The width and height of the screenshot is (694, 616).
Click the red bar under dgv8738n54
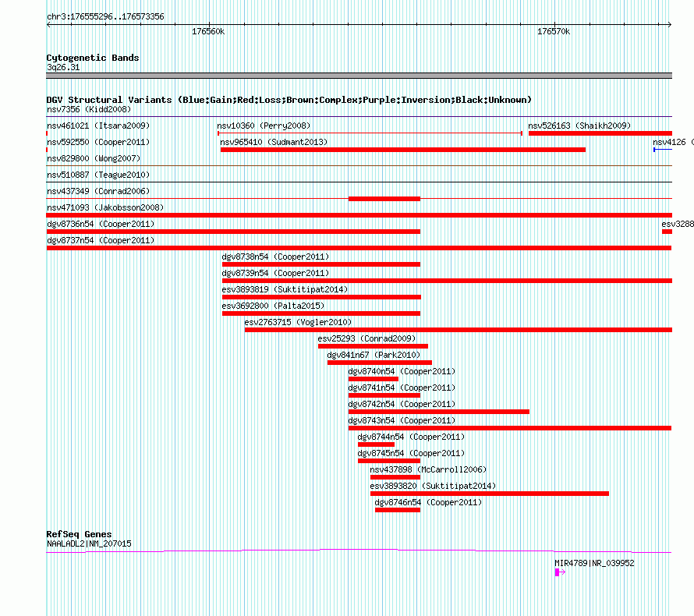[x=321, y=264]
